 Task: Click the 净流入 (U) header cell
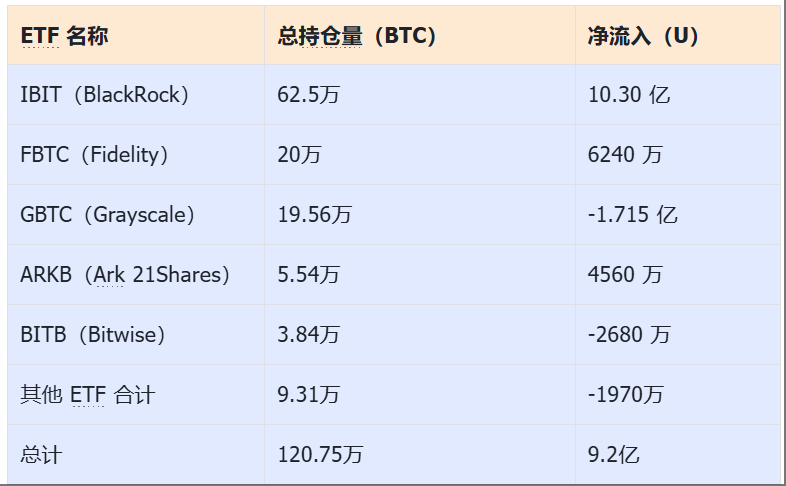[x=678, y=36]
